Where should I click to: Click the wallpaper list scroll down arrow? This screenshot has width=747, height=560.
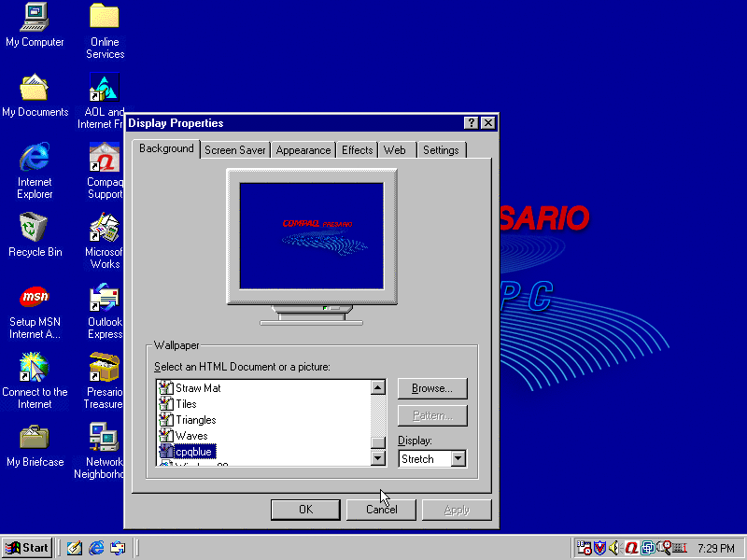378,458
